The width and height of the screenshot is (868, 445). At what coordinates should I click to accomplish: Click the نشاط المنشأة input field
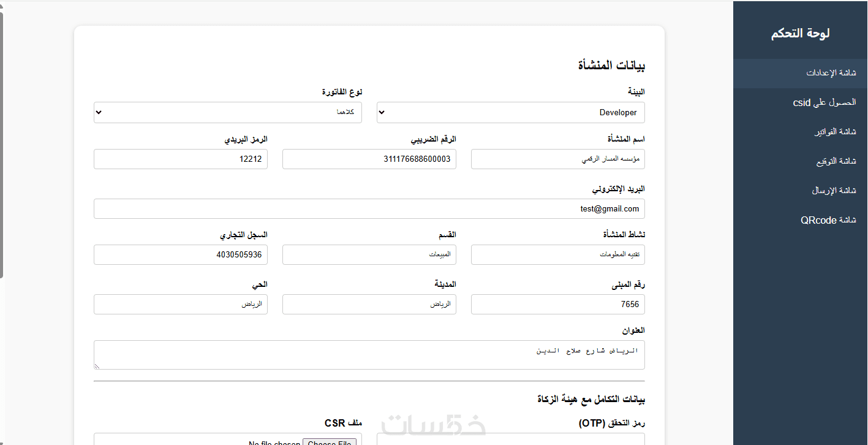(558, 255)
